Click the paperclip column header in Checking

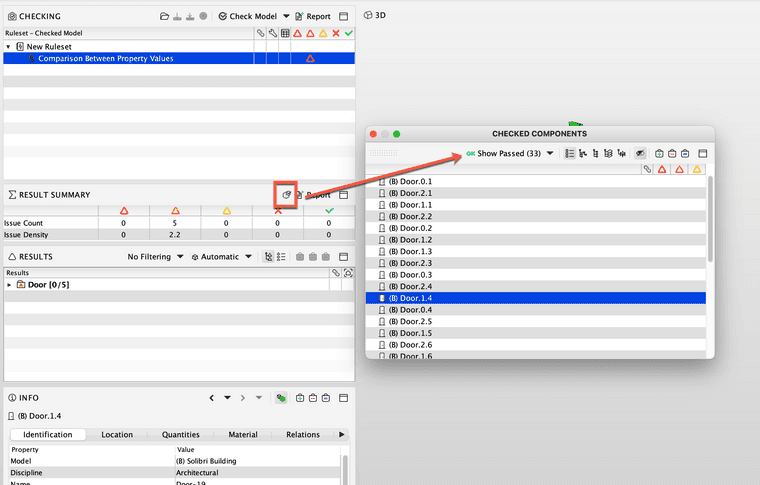[261, 33]
